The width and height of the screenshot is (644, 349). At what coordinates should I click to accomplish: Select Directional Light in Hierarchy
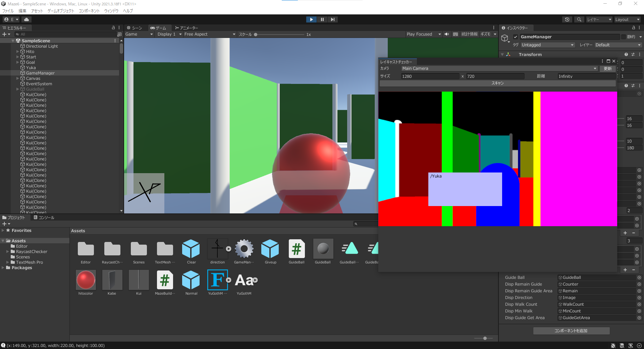(x=42, y=46)
